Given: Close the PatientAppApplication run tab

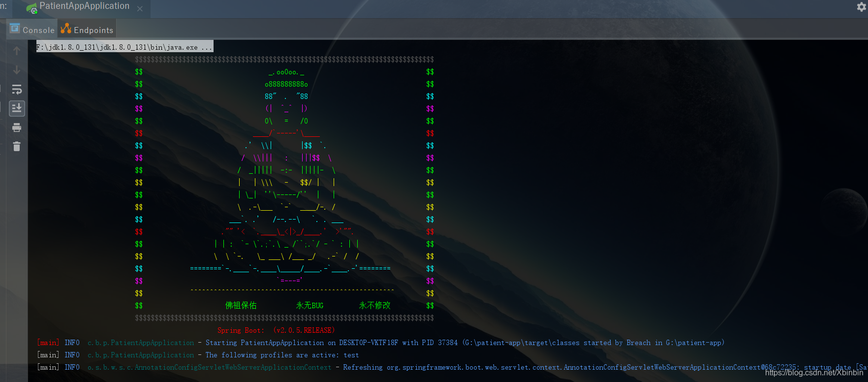Looking at the screenshot, I should (x=140, y=9).
